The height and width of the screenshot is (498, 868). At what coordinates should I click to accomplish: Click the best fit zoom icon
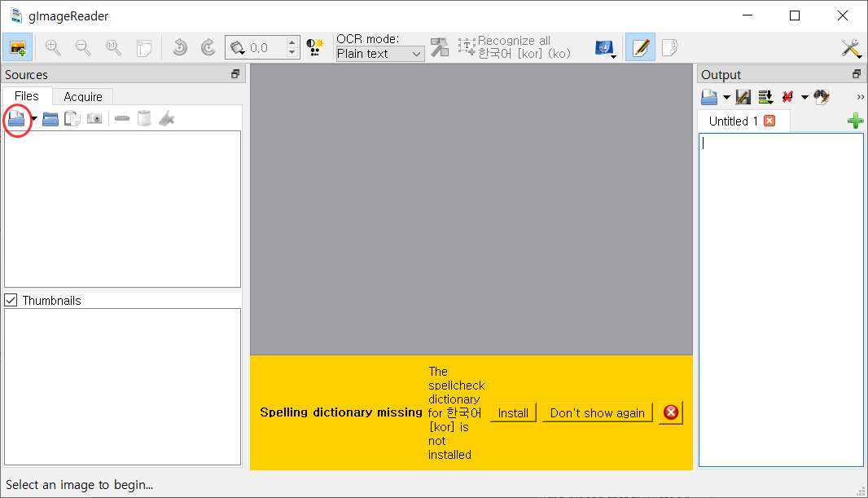pos(144,47)
